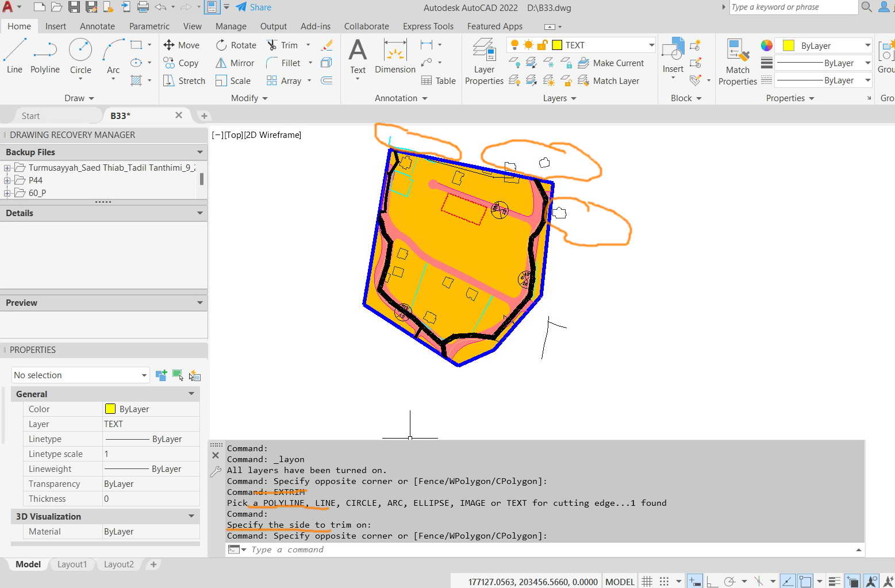Activate the Rotate tool
This screenshot has height=588, width=895.
coord(236,45)
